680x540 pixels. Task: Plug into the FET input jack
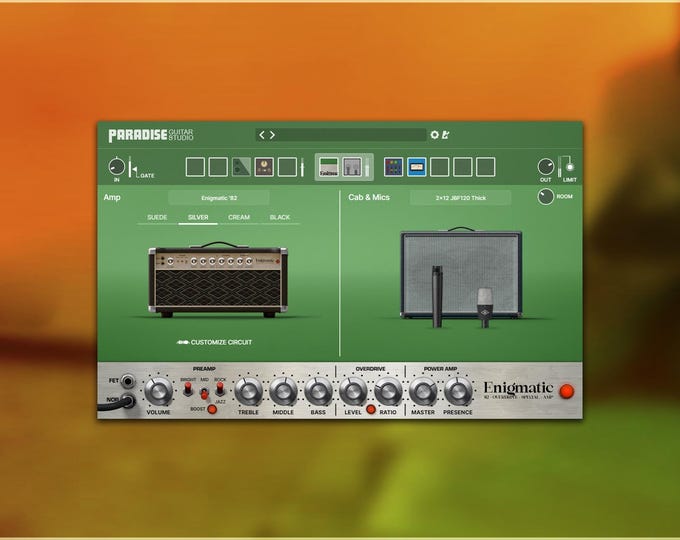[x=128, y=381]
